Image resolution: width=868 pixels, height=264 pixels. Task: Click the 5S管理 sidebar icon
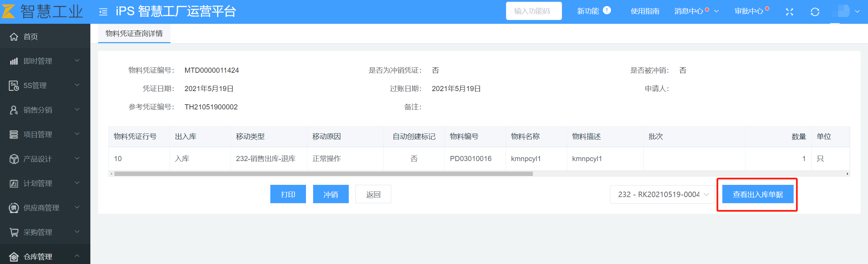(x=14, y=86)
